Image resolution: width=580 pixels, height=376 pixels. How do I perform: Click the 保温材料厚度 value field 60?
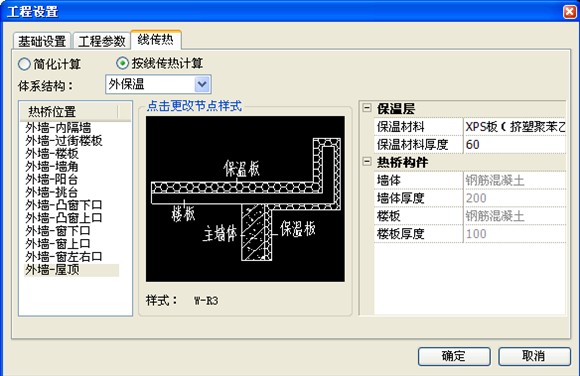click(515, 145)
